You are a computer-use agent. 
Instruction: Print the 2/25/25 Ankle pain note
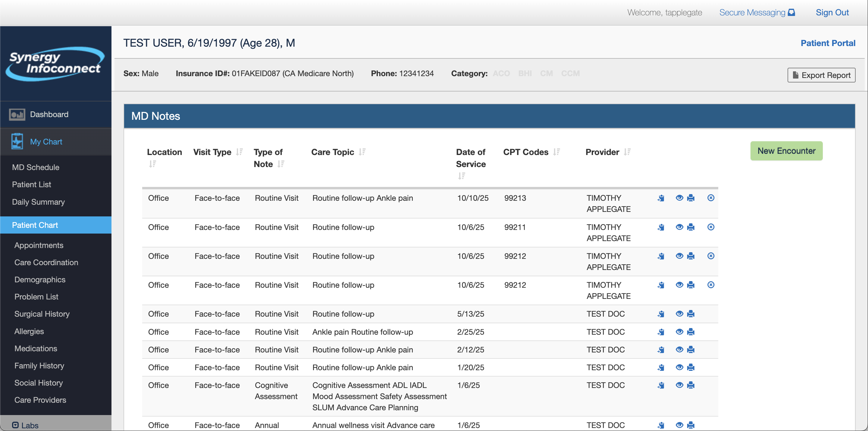[691, 332]
